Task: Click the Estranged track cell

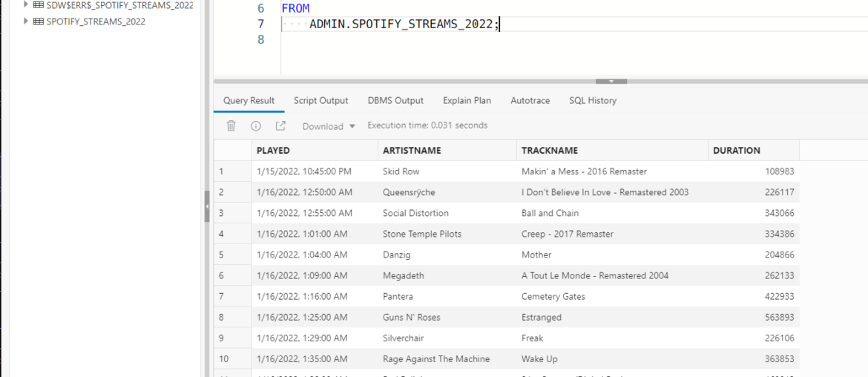Action: pos(612,318)
